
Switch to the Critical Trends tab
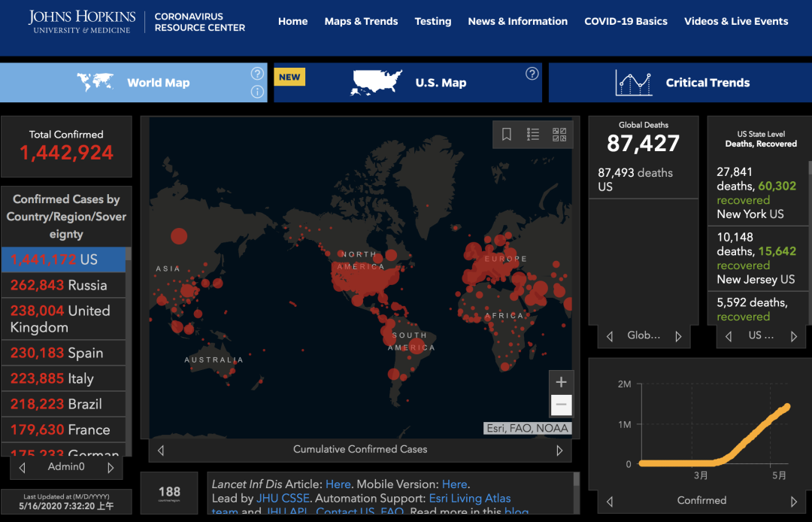point(680,83)
